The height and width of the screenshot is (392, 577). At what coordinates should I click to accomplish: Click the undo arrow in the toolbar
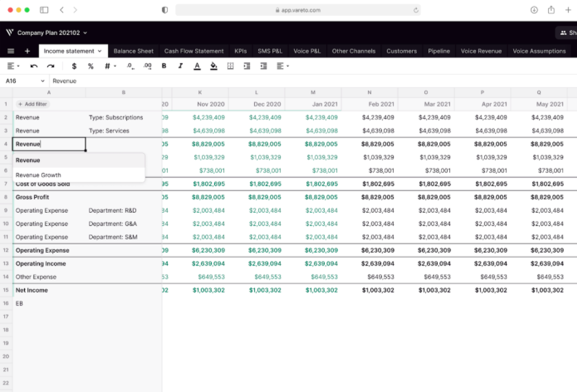tap(34, 66)
